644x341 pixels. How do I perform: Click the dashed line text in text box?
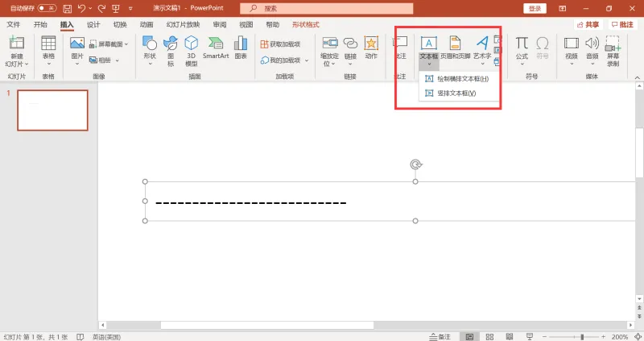click(251, 203)
